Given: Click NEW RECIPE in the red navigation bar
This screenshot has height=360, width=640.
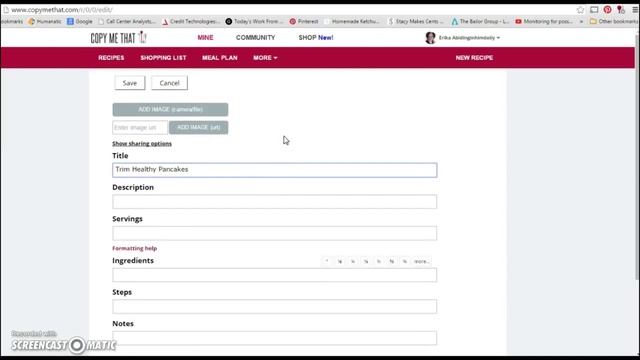Looking at the screenshot, I should pos(474,58).
